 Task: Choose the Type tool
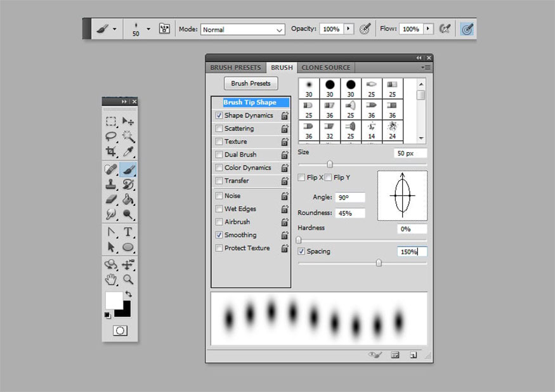128,232
